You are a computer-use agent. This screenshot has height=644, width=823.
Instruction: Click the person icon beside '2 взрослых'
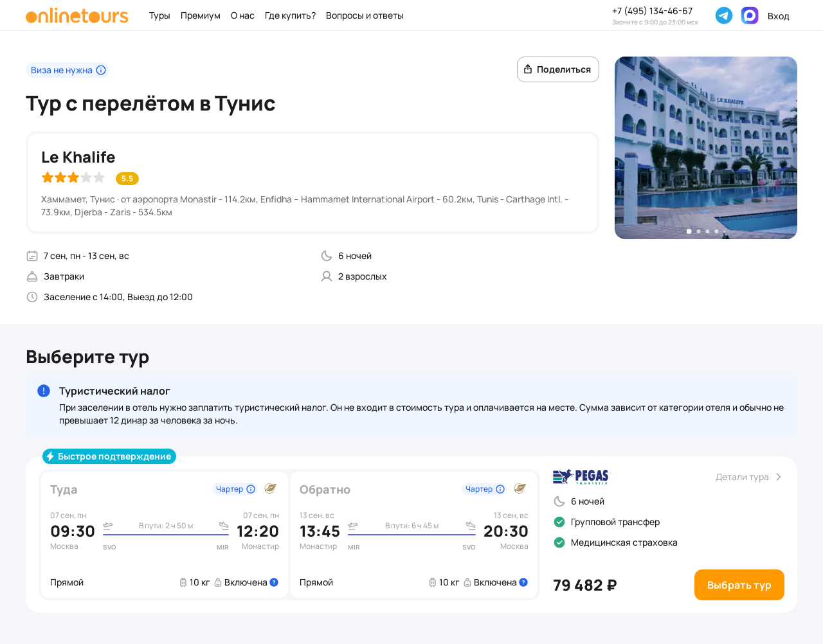pos(327,276)
